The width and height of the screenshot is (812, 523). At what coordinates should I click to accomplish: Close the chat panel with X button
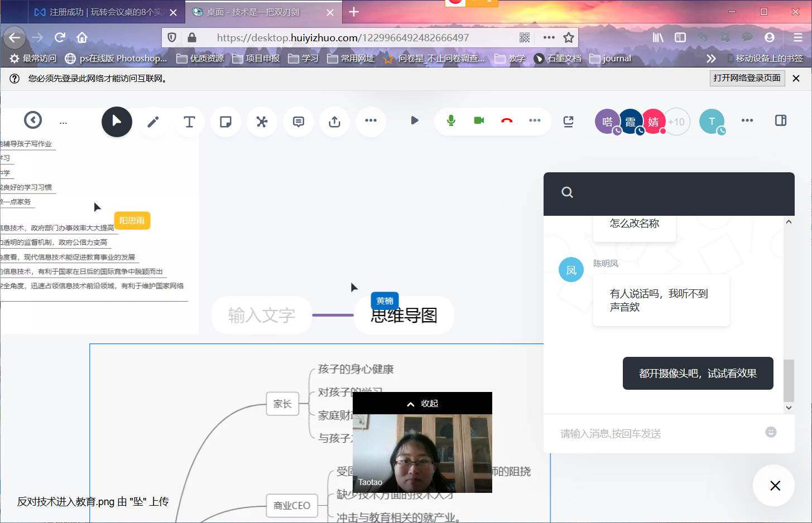[775, 486]
